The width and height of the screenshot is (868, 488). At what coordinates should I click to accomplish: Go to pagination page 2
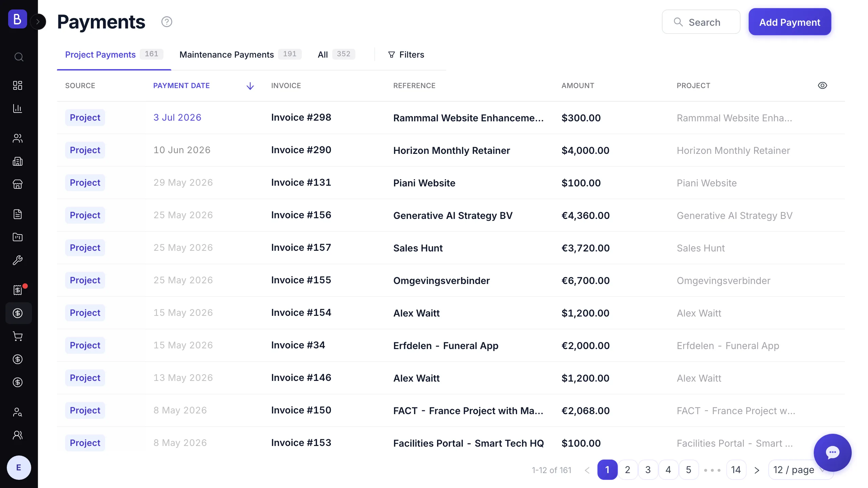pos(628,470)
